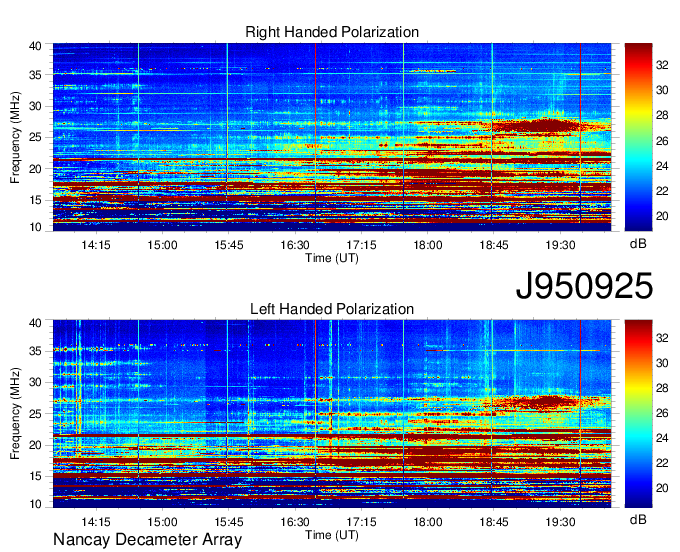Click the "35" frequency tick of Left Handed plot

(x=36, y=351)
